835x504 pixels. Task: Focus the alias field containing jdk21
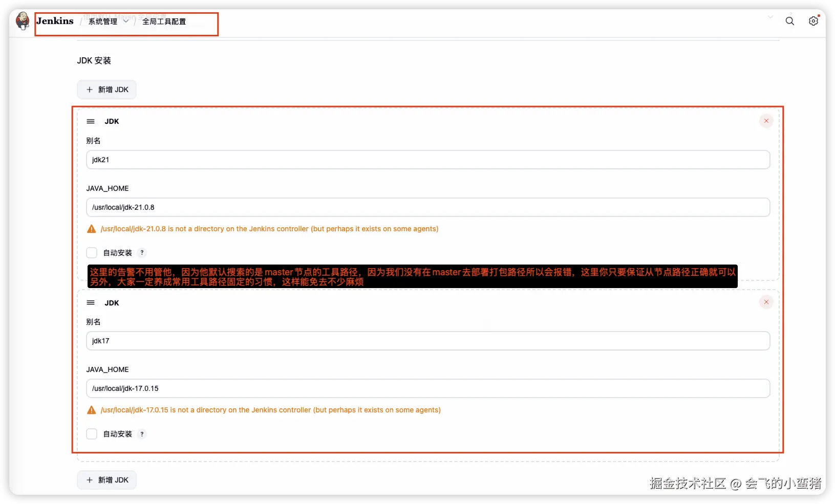coord(428,160)
